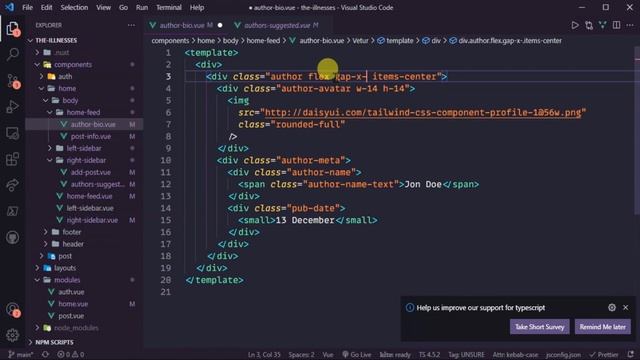Open the Edit menu

(x=47, y=7)
